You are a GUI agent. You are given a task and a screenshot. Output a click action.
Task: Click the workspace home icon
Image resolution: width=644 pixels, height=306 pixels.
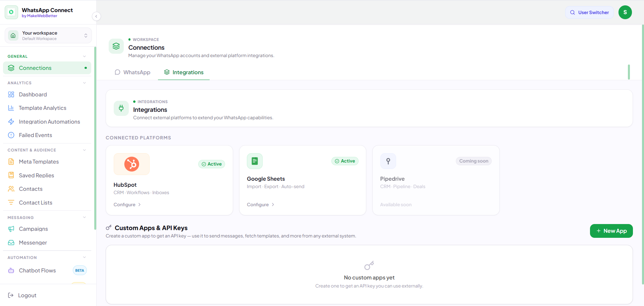tap(13, 36)
